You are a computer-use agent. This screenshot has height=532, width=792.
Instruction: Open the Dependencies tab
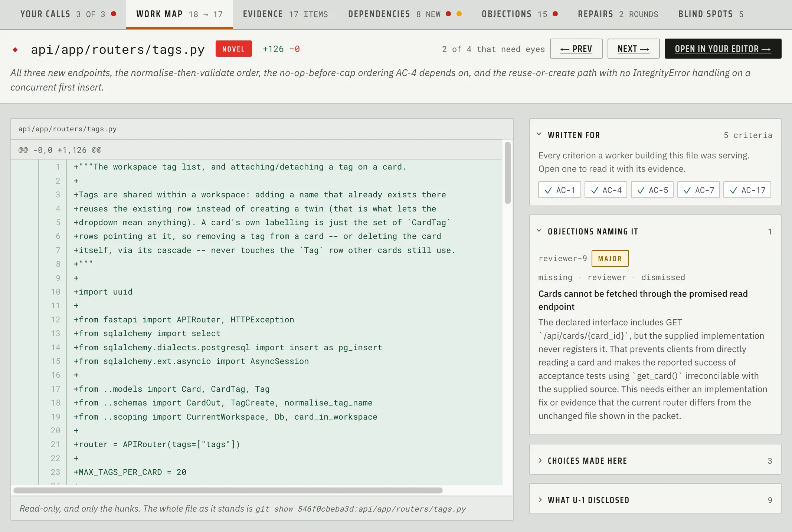click(405, 14)
